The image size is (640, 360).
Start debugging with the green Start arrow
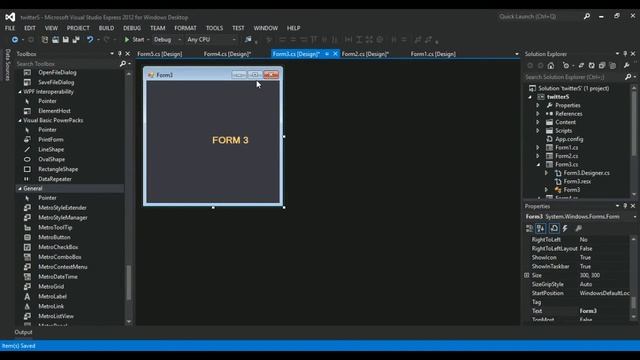127,40
